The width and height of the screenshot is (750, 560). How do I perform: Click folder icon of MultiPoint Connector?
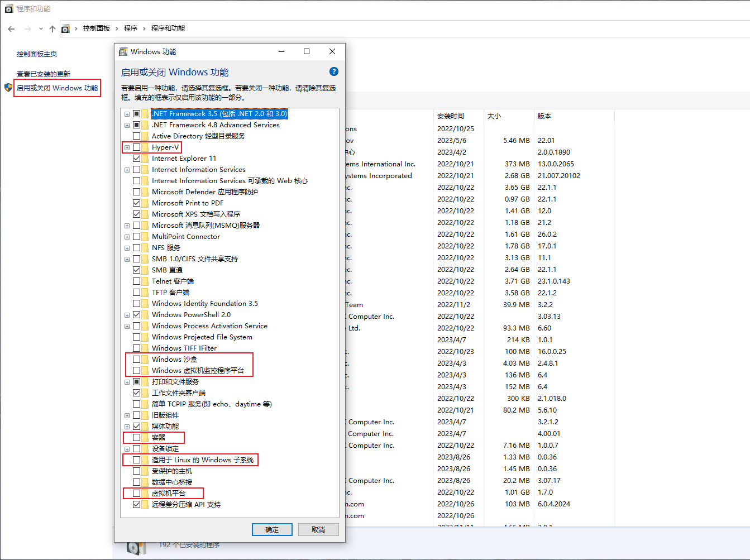coord(145,237)
